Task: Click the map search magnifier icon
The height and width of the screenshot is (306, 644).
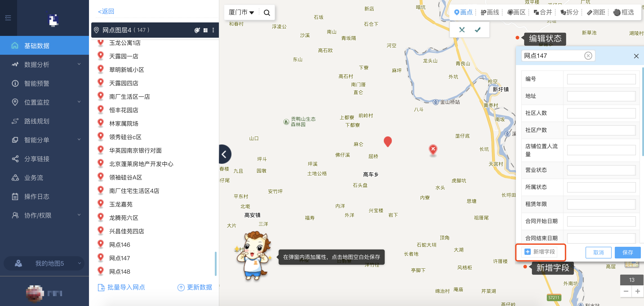Action: pyautogui.click(x=267, y=13)
